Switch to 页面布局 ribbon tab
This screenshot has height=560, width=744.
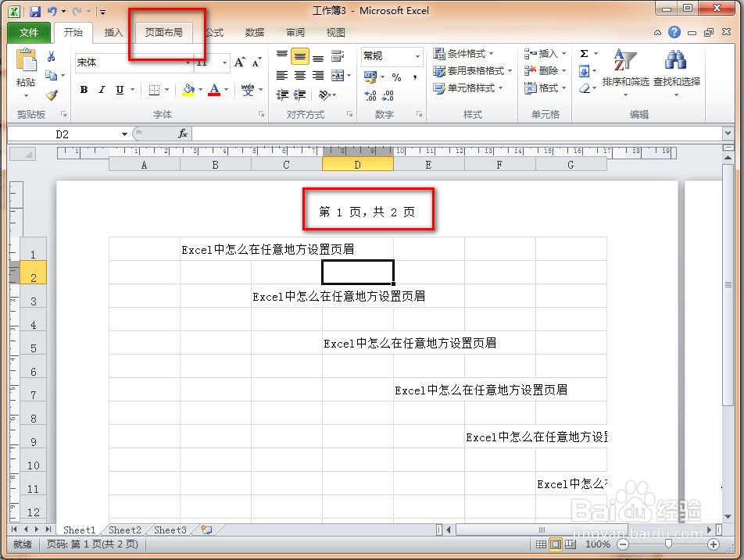[x=163, y=32]
